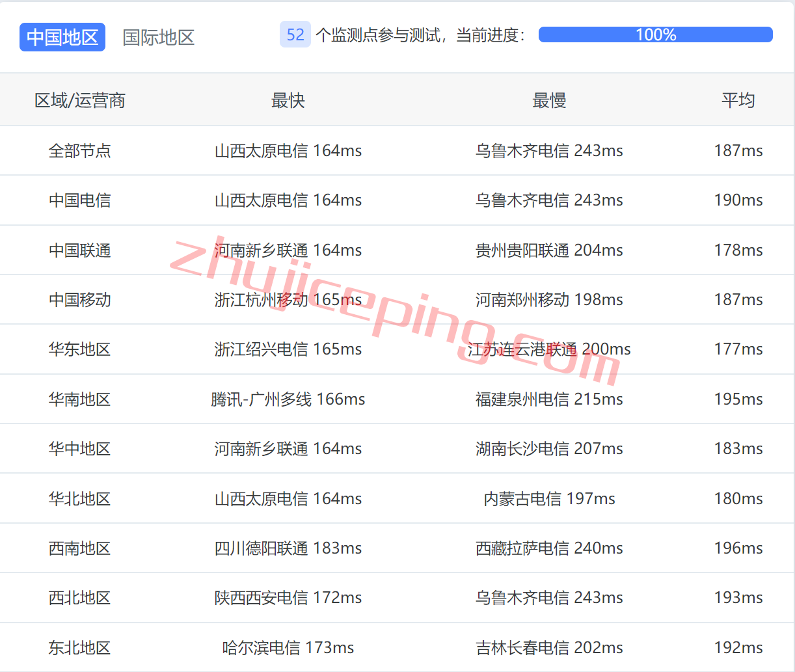Select the 中国联通 row label
This screenshot has width=795, height=672.
[x=80, y=250]
